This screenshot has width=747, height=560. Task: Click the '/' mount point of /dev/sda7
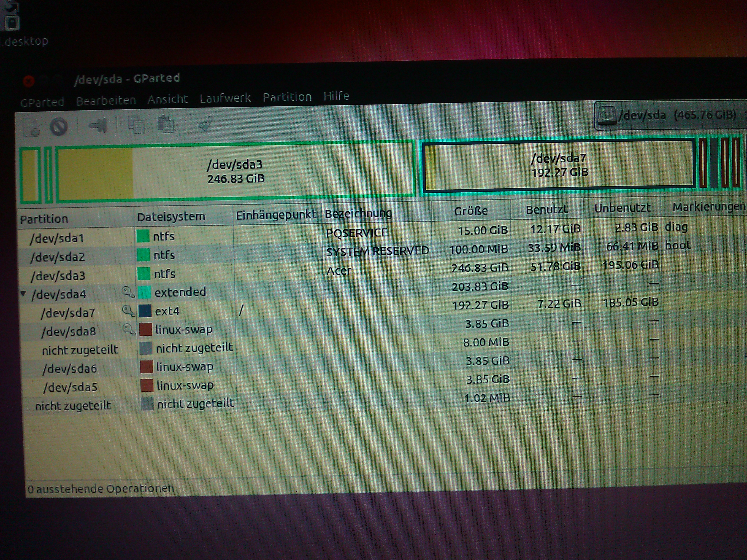point(241,310)
